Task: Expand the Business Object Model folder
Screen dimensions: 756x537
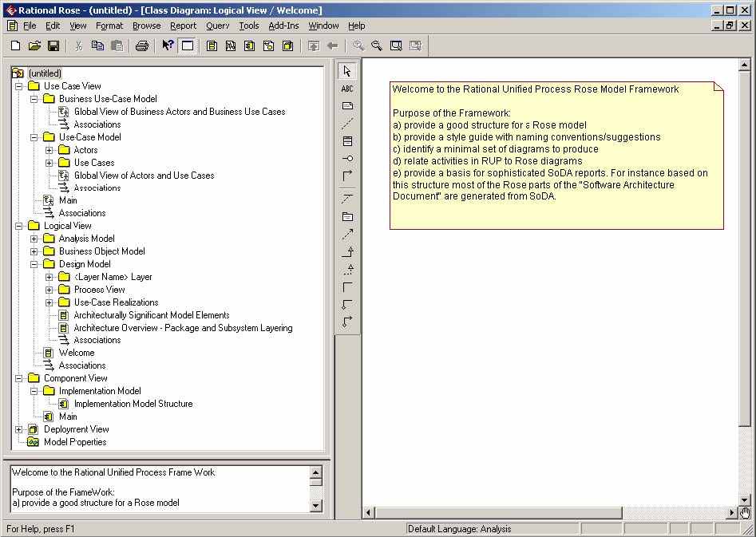Action: point(34,251)
